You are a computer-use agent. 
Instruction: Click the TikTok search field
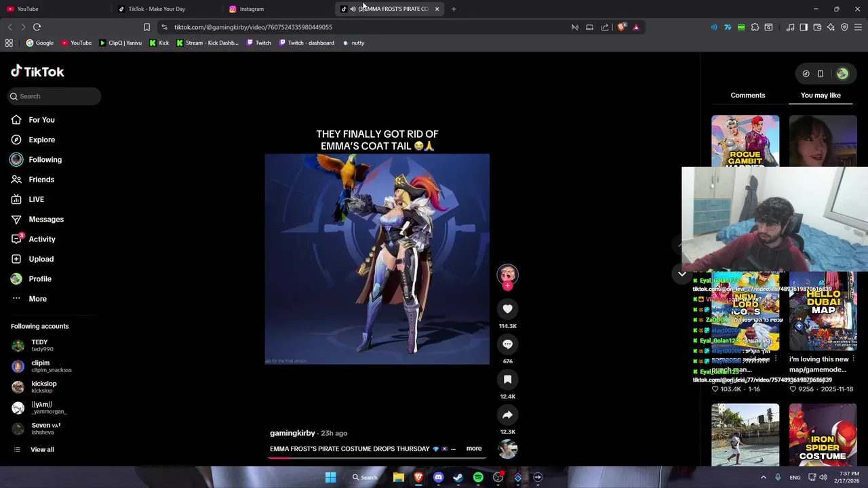click(x=54, y=96)
